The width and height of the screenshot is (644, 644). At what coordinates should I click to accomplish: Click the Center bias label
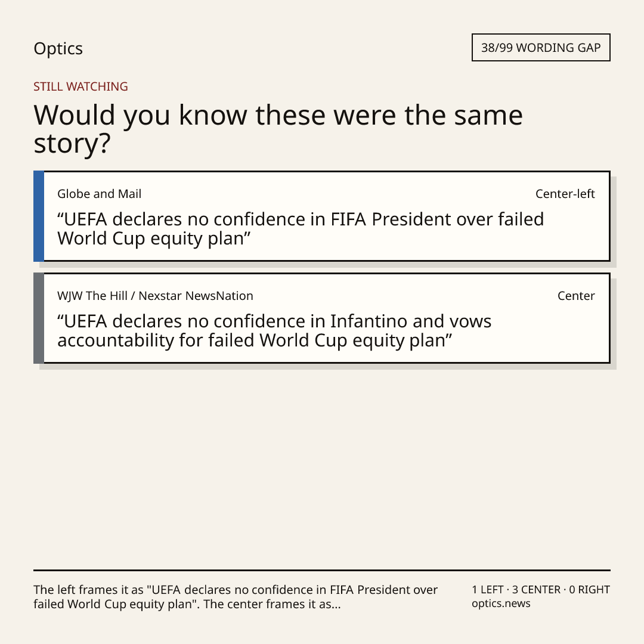[x=576, y=296]
